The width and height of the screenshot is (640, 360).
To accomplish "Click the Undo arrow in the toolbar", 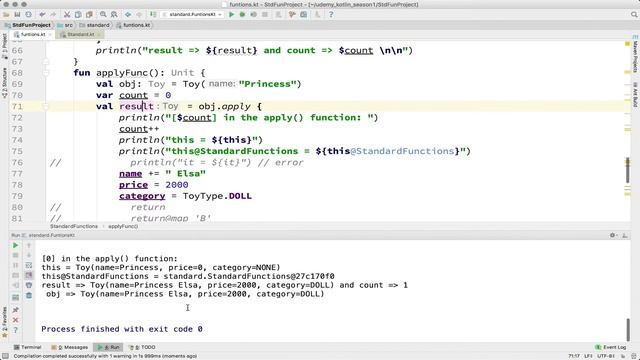I will tap(42, 15).
